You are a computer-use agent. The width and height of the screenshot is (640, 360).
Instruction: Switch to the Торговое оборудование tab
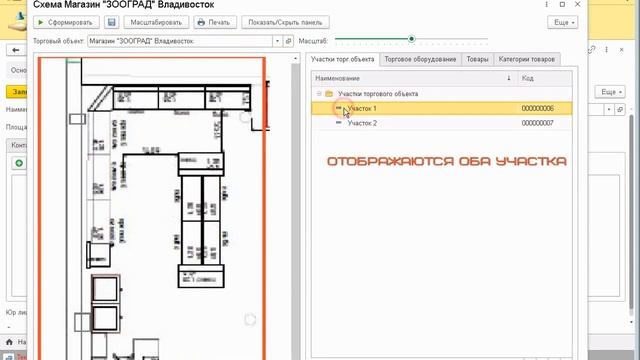point(420,59)
